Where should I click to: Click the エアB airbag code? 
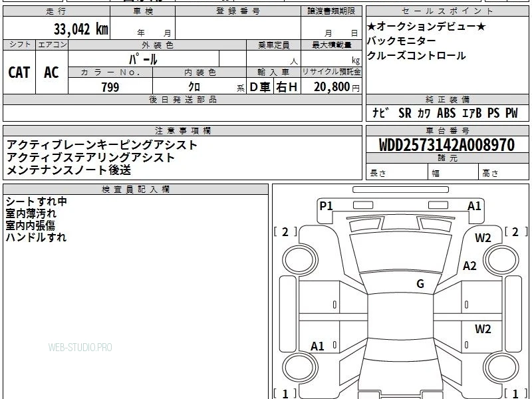(x=471, y=113)
